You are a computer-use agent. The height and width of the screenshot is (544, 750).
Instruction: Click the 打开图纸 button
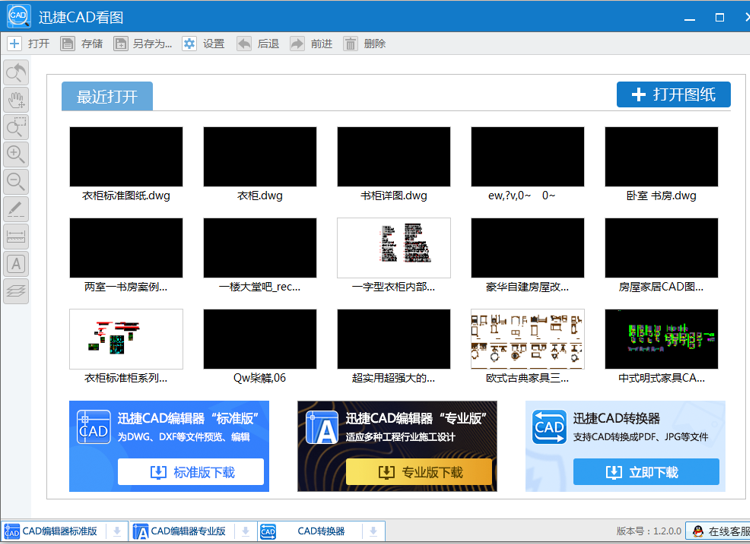673,94
